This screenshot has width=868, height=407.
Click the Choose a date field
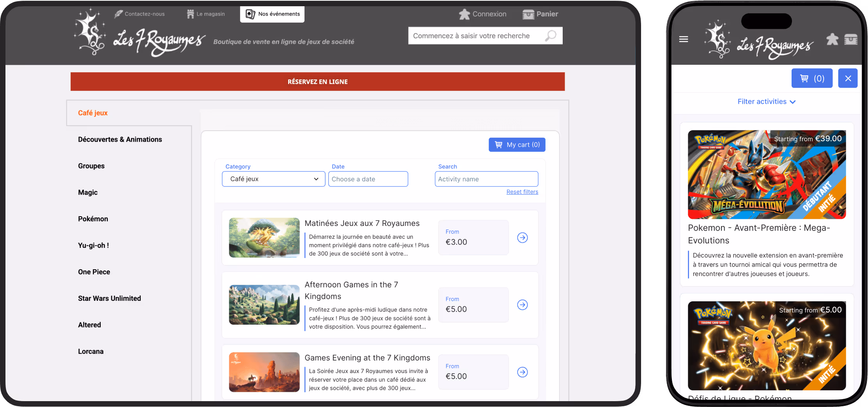click(368, 179)
